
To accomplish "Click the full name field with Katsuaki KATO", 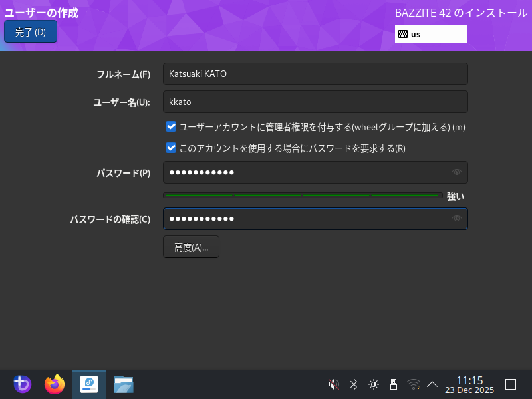I will point(315,74).
